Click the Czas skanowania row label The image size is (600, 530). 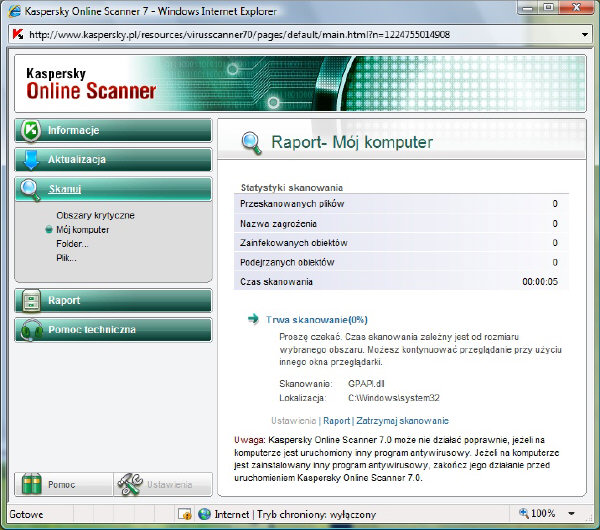(x=276, y=282)
